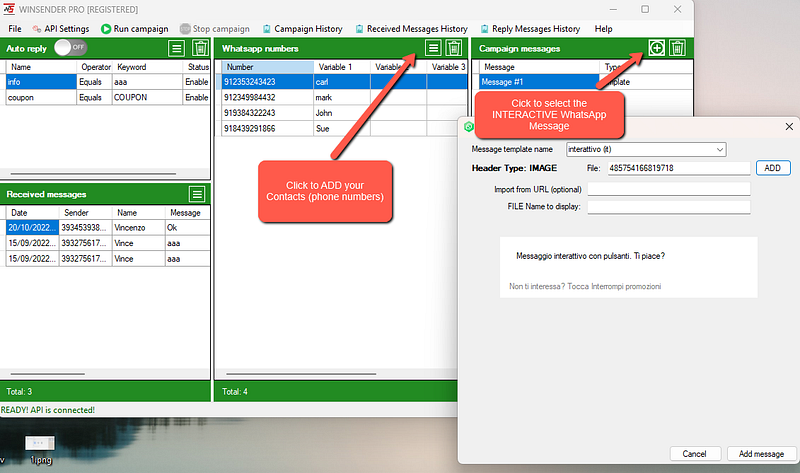Select the 'info' auto reply row
Viewport: 800px width, 473px height.
click(x=107, y=82)
